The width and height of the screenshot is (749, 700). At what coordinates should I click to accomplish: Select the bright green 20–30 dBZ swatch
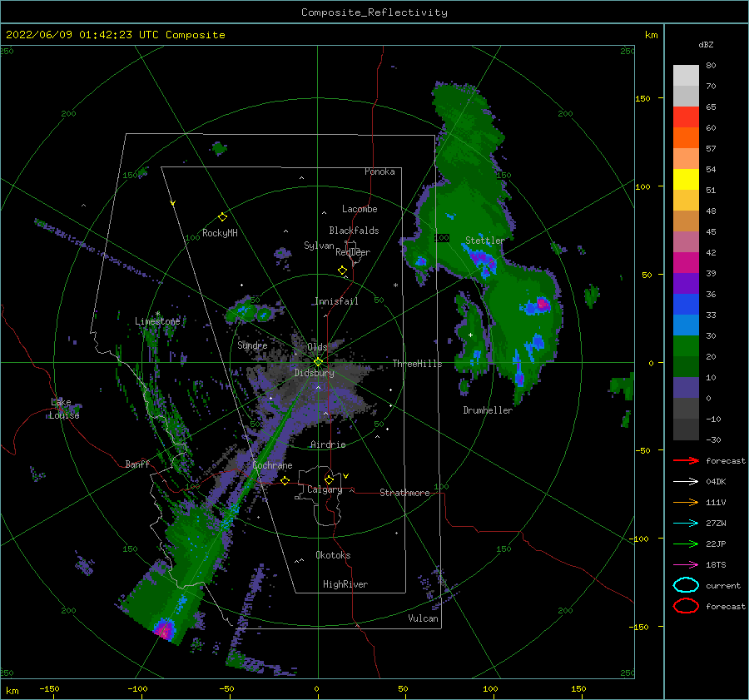click(686, 346)
